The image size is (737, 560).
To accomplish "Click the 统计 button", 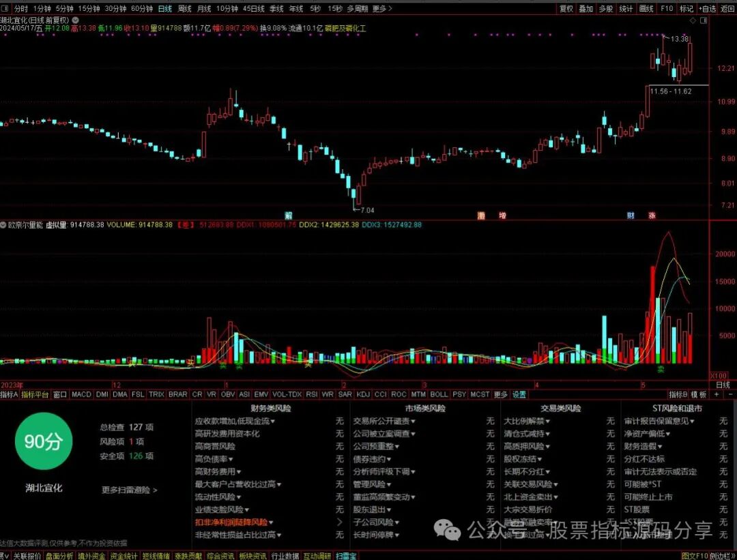I will coord(626,8).
